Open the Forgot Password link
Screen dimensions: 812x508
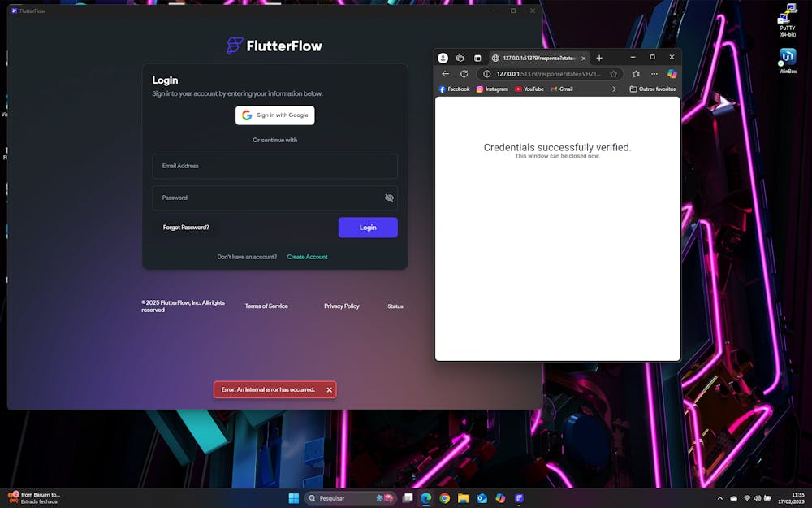tap(186, 227)
